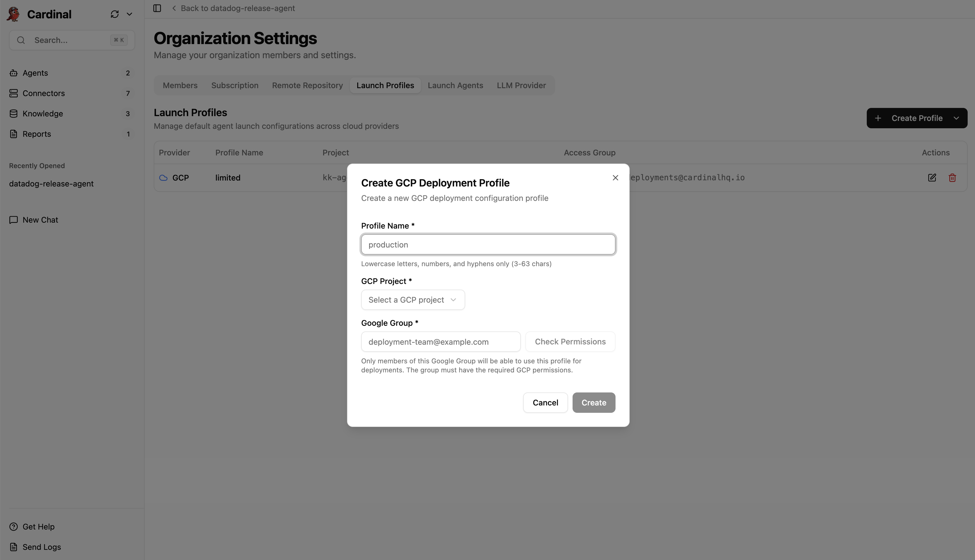
Task: Delete the limited profile via trash icon
Action: click(x=952, y=177)
